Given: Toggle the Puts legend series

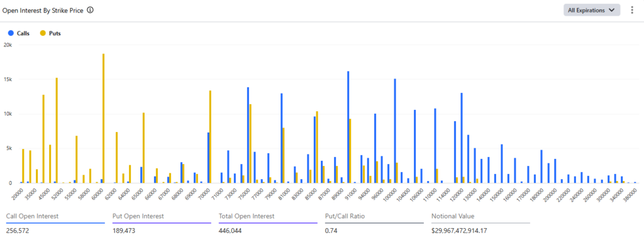Looking at the screenshot, I should pyautogui.click(x=50, y=33).
